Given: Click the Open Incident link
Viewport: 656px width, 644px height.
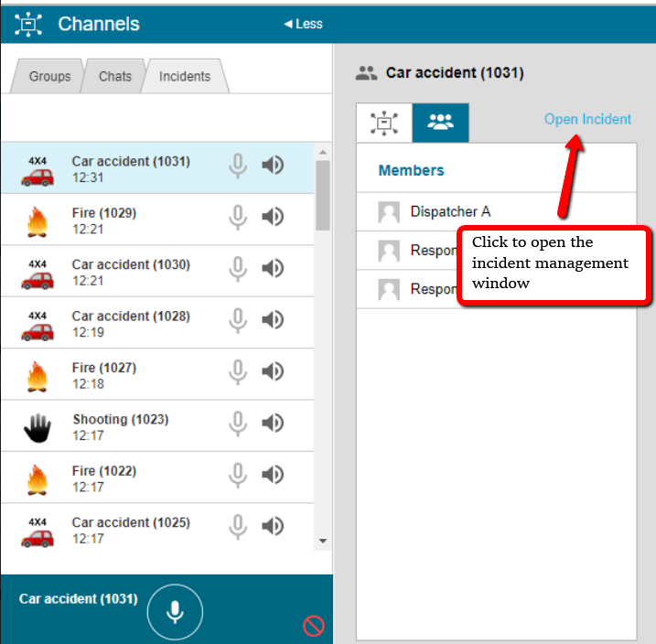Looking at the screenshot, I should point(587,119).
